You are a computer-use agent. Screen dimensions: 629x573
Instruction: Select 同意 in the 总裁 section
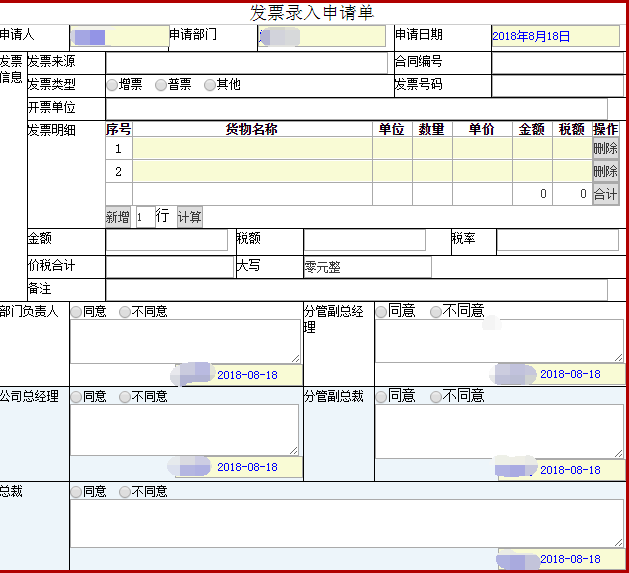click(76, 492)
